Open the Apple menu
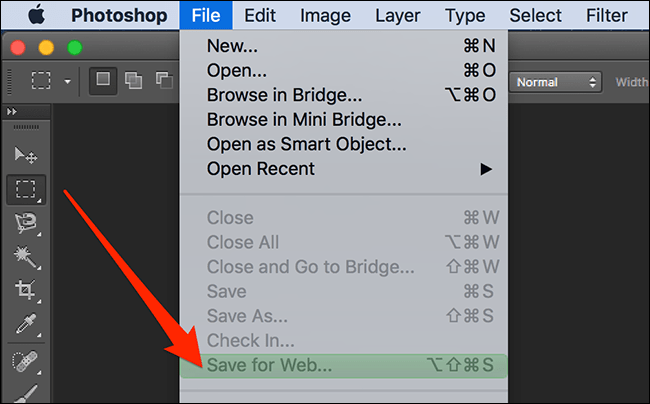The width and height of the screenshot is (650, 404). [36, 15]
